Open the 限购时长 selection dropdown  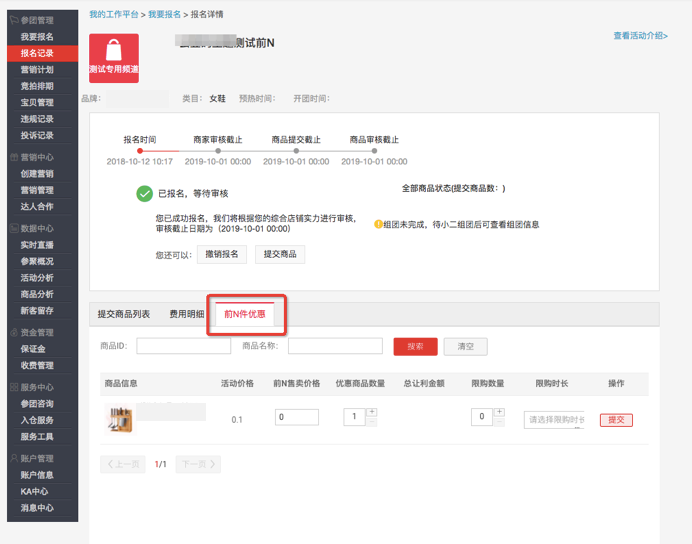553,420
